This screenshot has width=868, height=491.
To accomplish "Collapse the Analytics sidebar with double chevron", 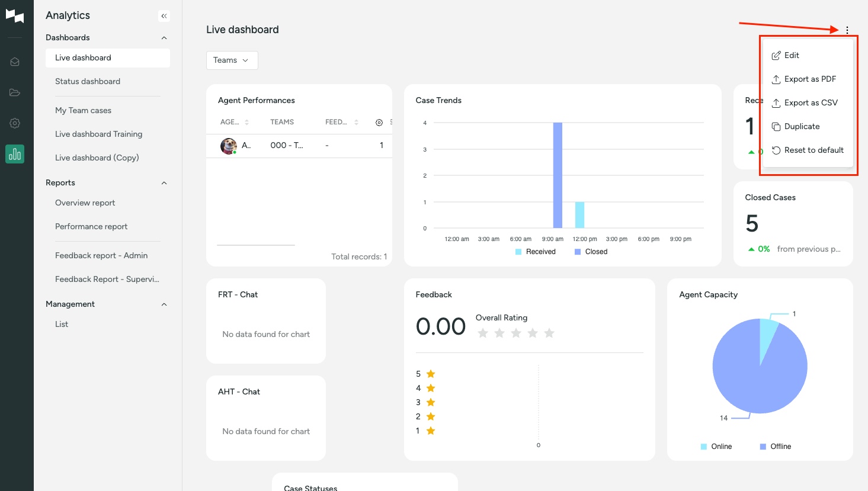I will point(164,16).
